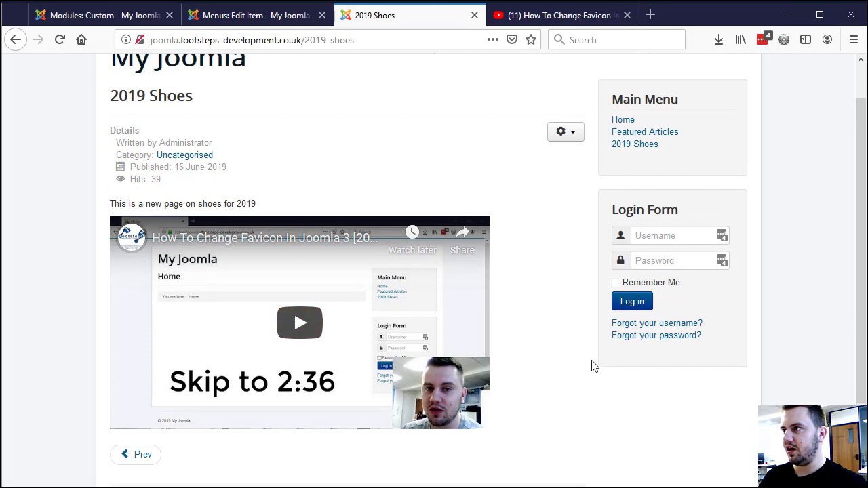Click password field's password manager icon

tap(722, 260)
